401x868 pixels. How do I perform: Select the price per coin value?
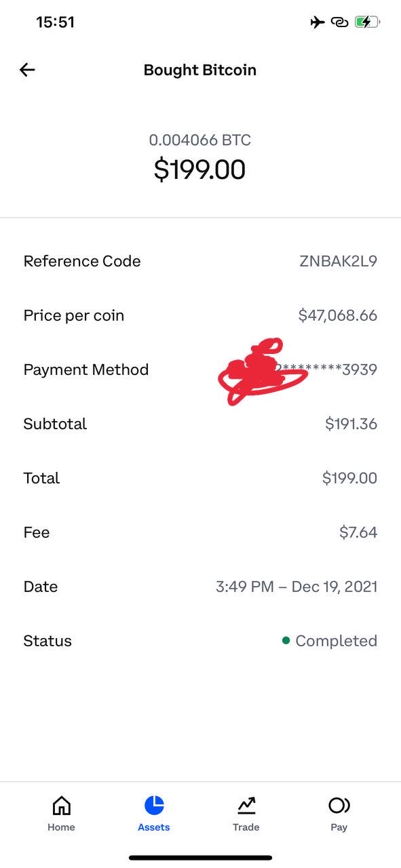tap(338, 315)
